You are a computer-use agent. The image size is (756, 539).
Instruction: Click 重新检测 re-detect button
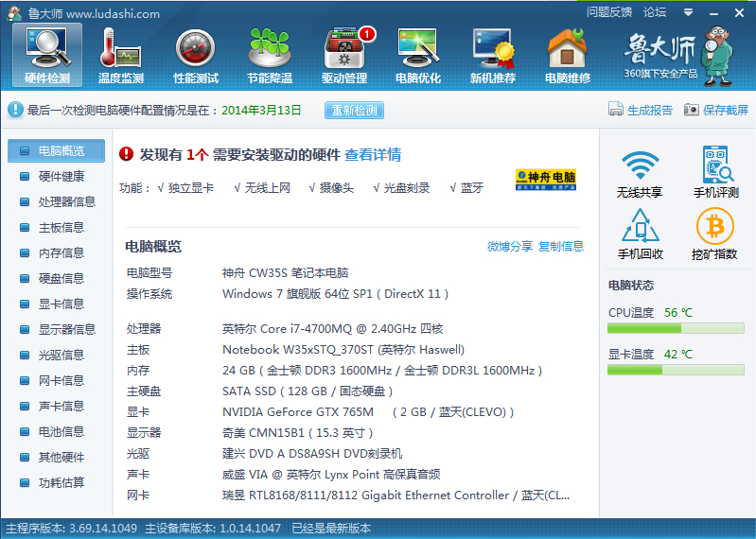tap(355, 111)
